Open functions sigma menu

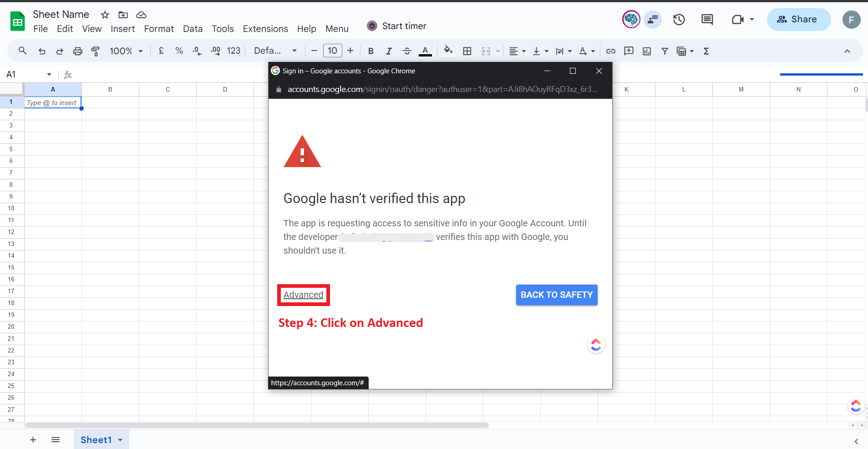[x=706, y=51]
